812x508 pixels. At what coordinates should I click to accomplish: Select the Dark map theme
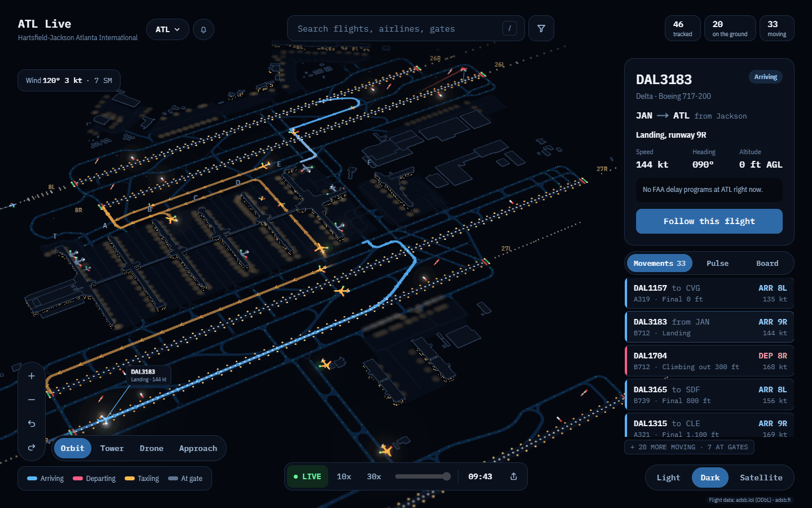click(x=710, y=478)
